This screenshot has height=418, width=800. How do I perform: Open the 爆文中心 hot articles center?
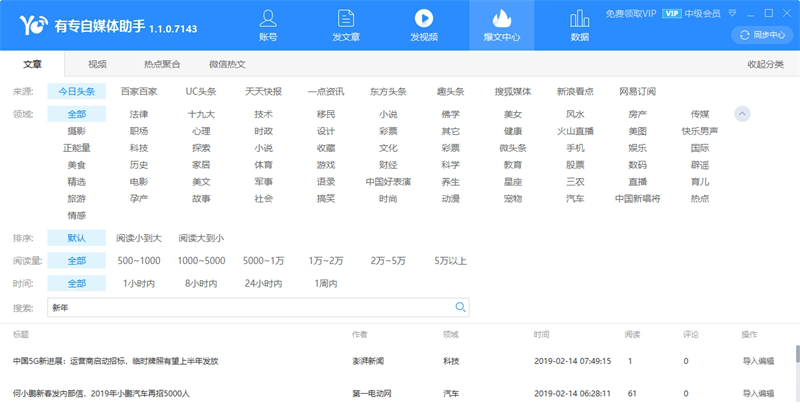pyautogui.click(x=502, y=25)
